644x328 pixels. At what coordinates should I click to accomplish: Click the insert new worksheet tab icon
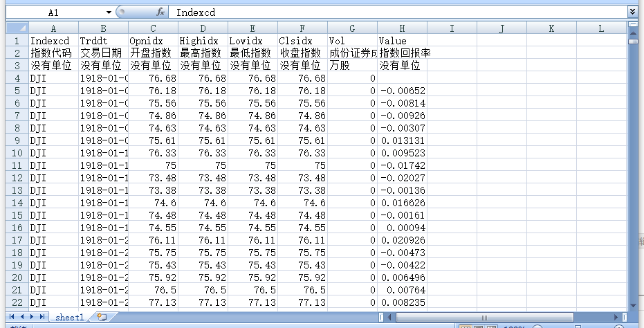102,317
